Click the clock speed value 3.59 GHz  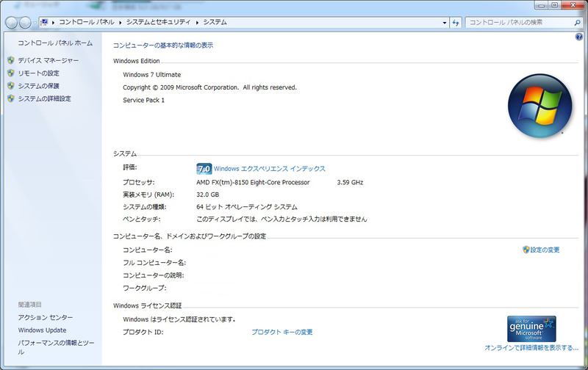click(x=350, y=182)
